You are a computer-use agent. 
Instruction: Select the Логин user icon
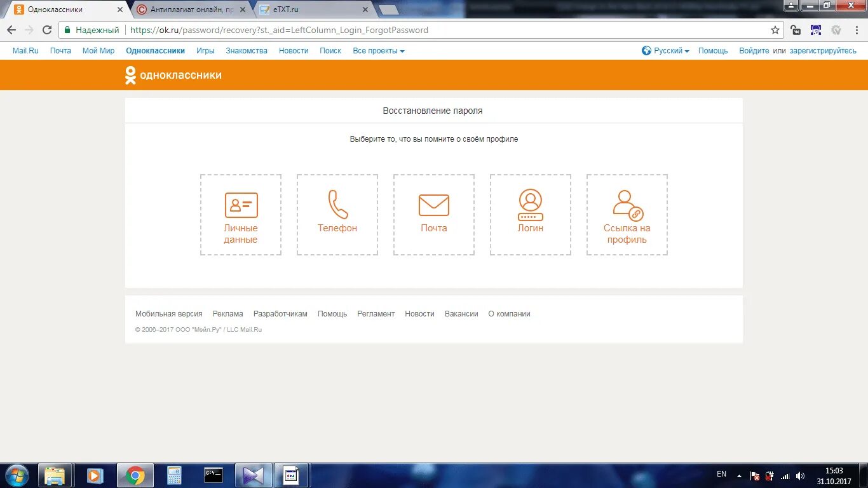tap(531, 205)
